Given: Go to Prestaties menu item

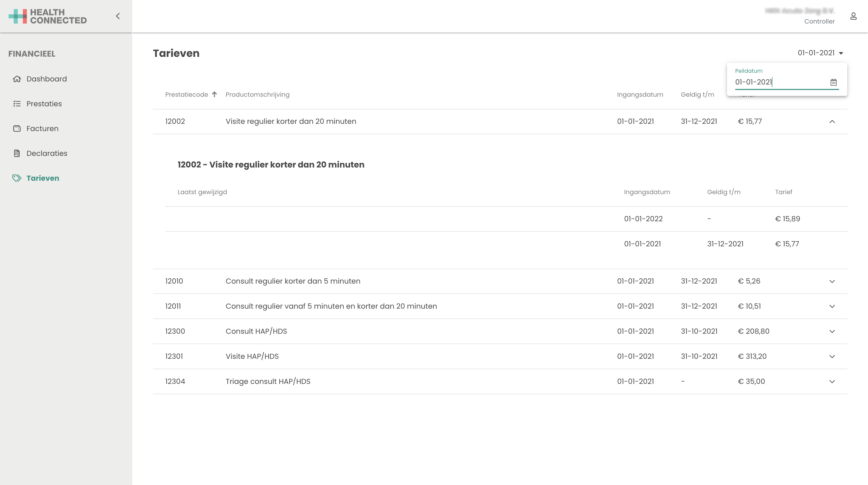Looking at the screenshot, I should (44, 104).
